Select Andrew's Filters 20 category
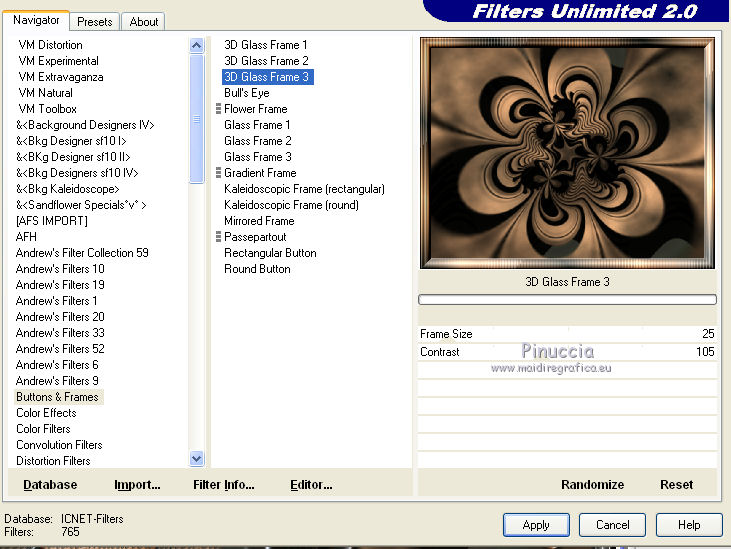 pyautogui.click(x=60, y=317)
